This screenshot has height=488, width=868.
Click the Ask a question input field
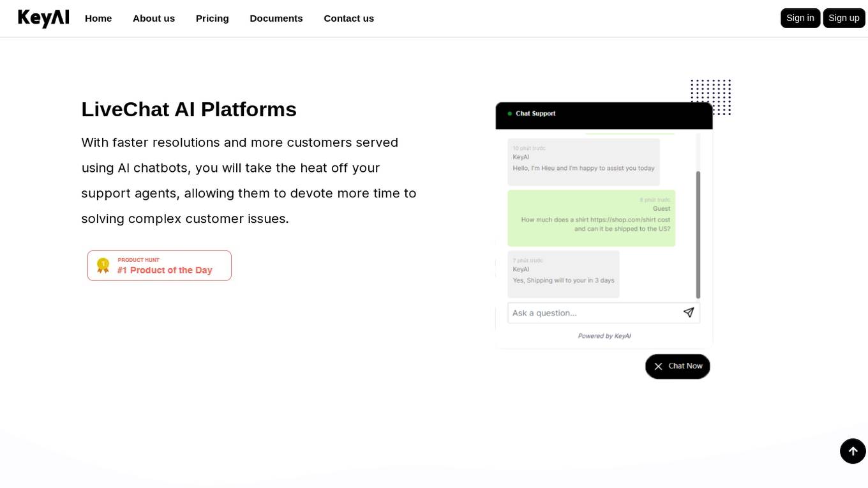click(604, 313)
